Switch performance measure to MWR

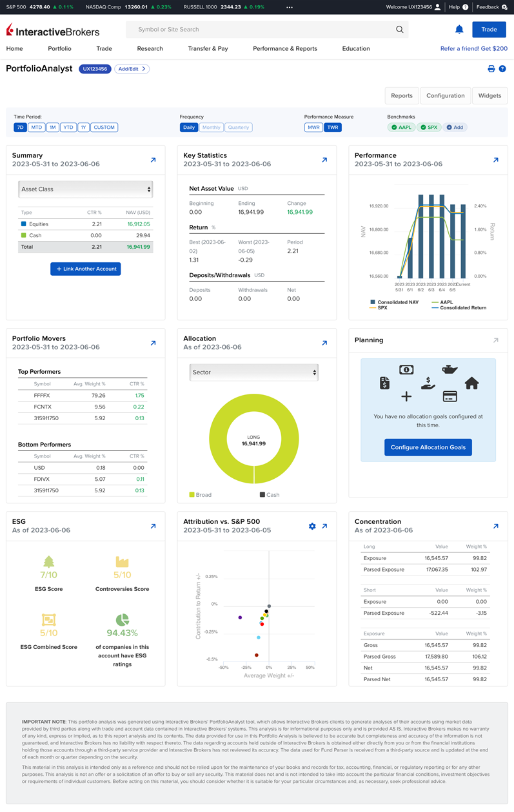313,128
